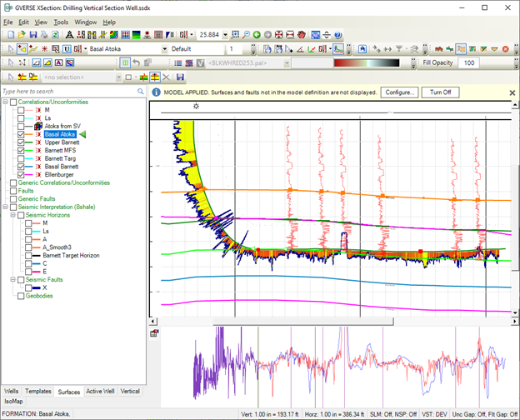Uncheck the Ellenburger checkbox
This screenshot has height=420, width=520.
click(21, 174)
